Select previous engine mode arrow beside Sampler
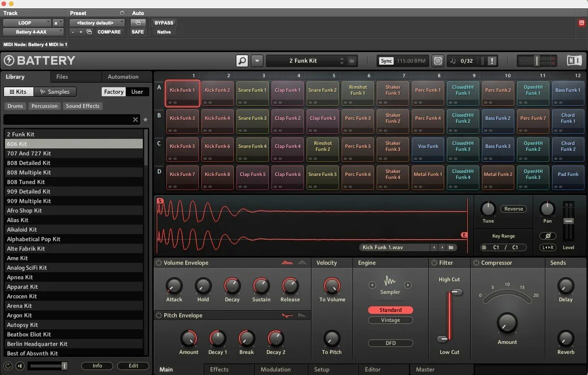The image size is (588, 375). coord(372,285)
